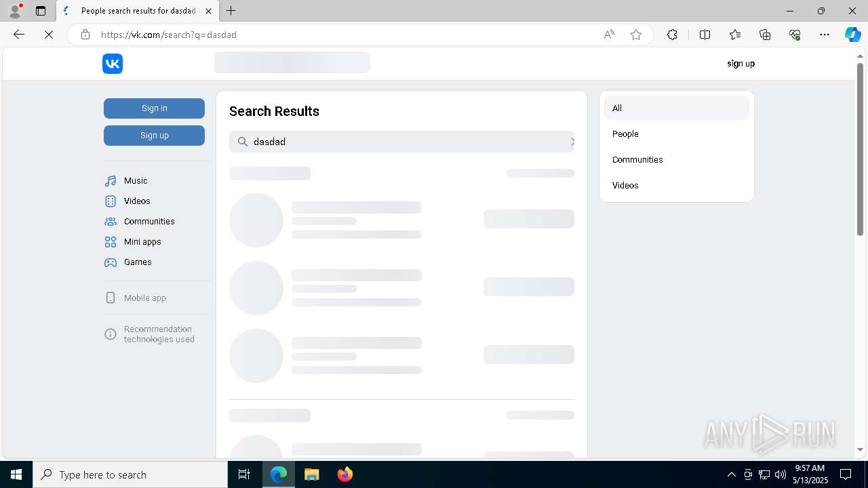Select the Communities filter
This screenshot has height=488, width=868.
(x=676, y=160)
